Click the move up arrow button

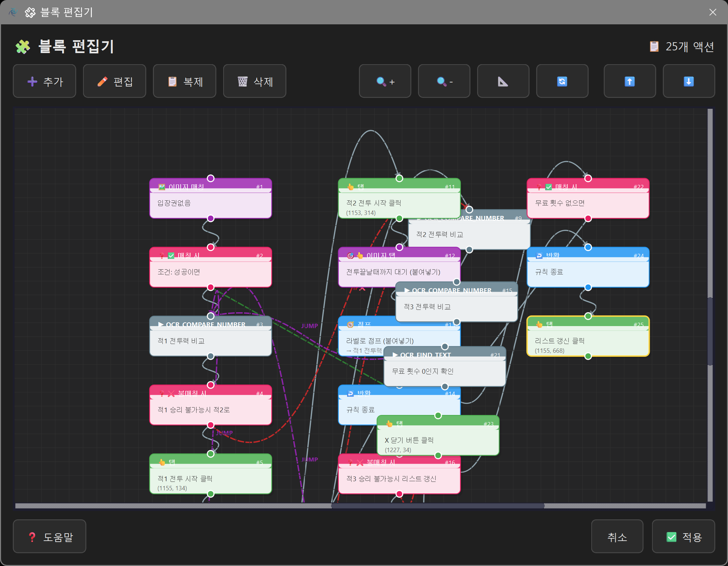(x=629, y=81)
